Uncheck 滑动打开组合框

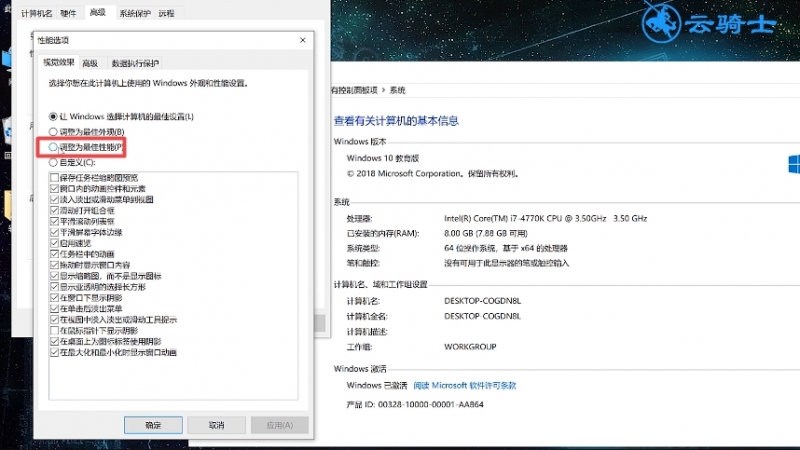tap(55, 210)
